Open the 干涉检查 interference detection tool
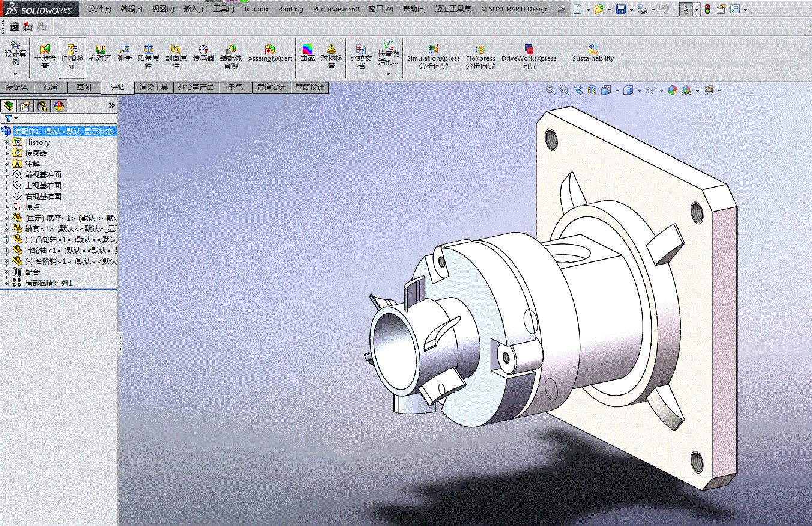This screenshot has height=526, width=812. (44, 57)
